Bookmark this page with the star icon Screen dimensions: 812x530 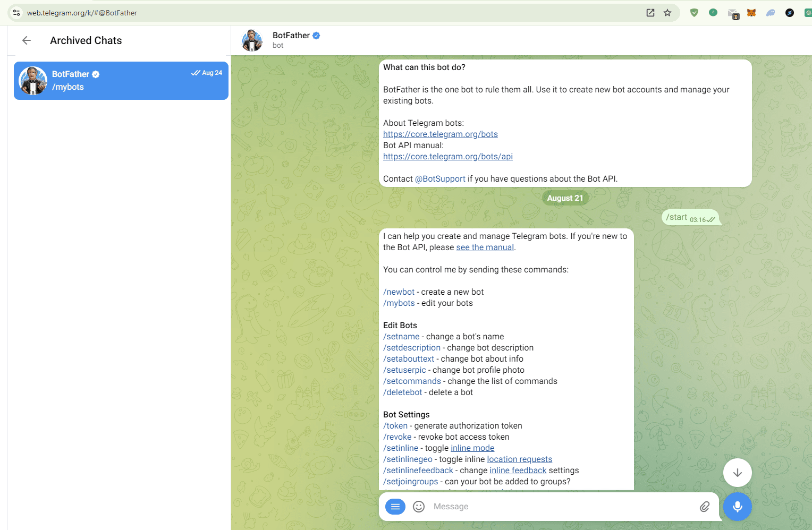click(x=667, y=13)
